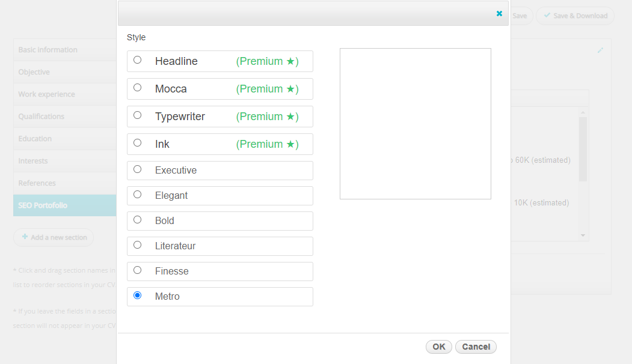Select the Headline style radio button
The image size is (632, 364).
(x=138, y=60)
